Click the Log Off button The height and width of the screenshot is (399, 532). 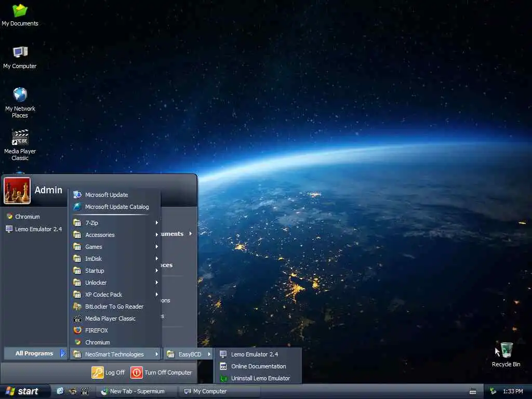click(x=108, y=373)
